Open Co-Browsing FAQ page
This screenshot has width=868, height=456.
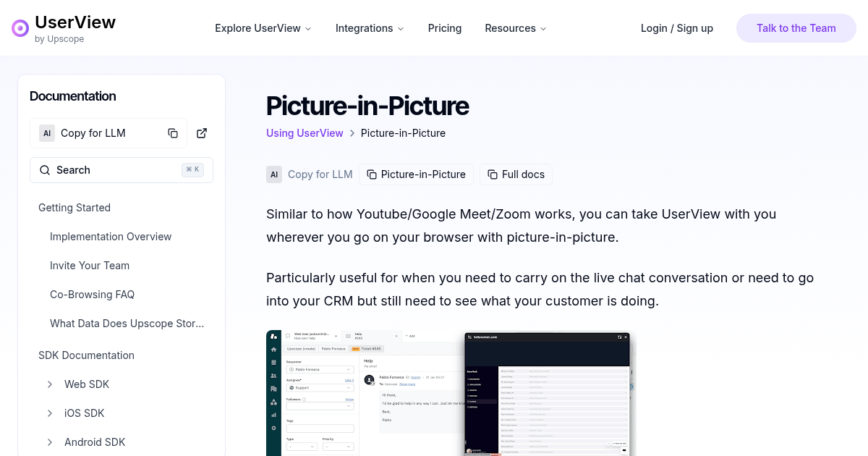[92, 295]
